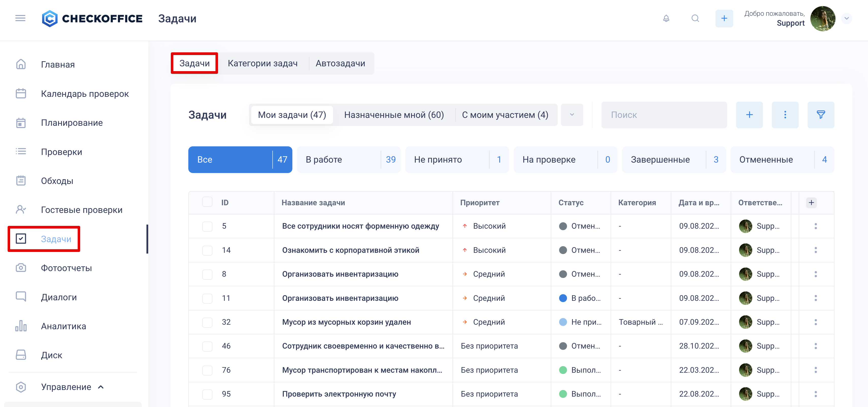Expand user profile dropdown arrow
This screenshot has height=407, width=868.
[846, 19]
